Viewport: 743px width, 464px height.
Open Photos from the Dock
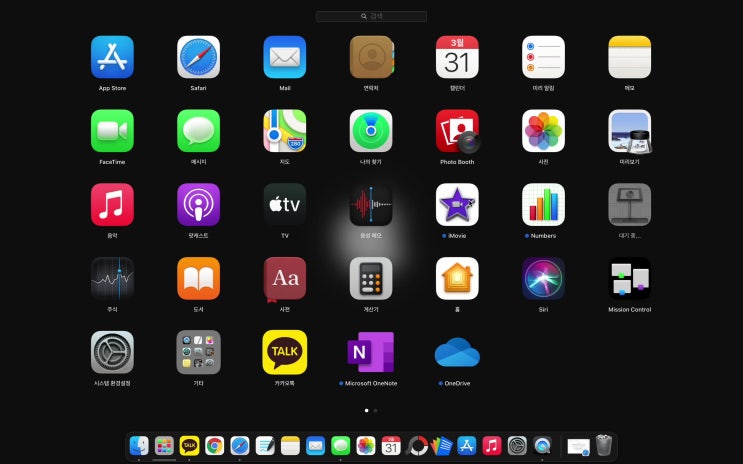point(366,446)
